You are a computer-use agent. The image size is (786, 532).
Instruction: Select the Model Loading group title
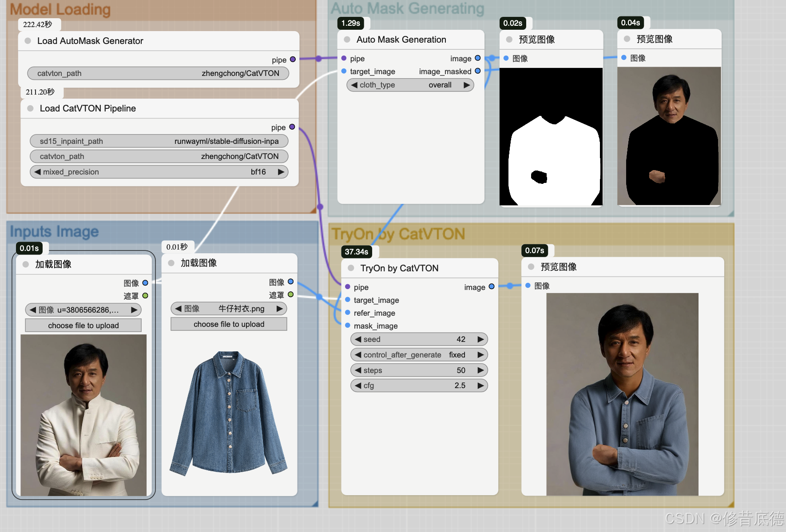[60, 9]
